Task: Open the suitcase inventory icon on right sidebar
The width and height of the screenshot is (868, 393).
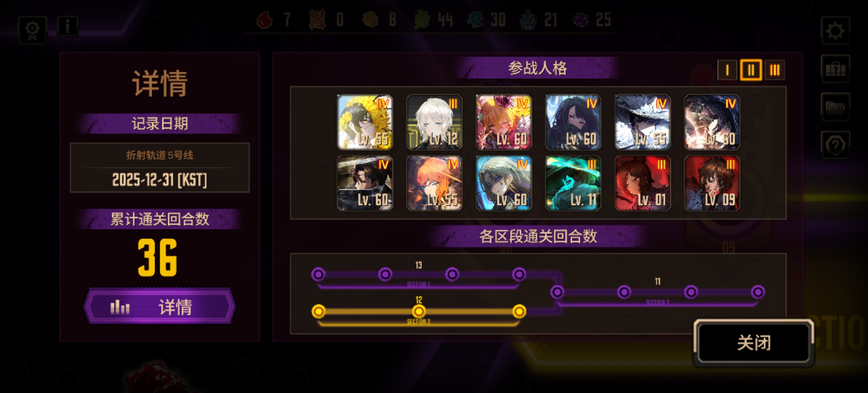Action: coord(835,69)
